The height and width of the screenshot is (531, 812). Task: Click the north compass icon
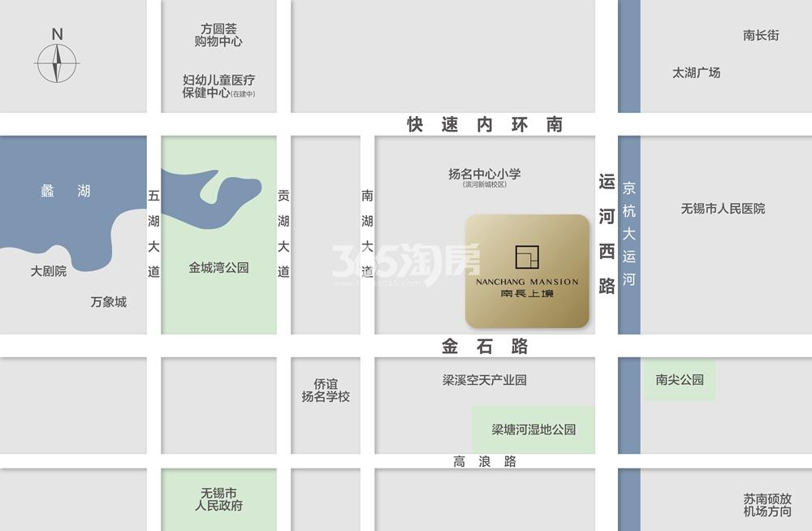coord(57,56)
